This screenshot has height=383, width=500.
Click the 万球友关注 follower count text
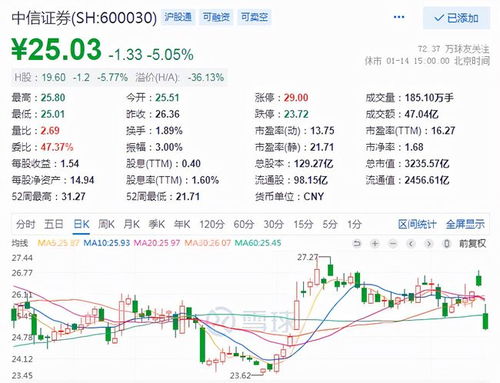[453, 49]
